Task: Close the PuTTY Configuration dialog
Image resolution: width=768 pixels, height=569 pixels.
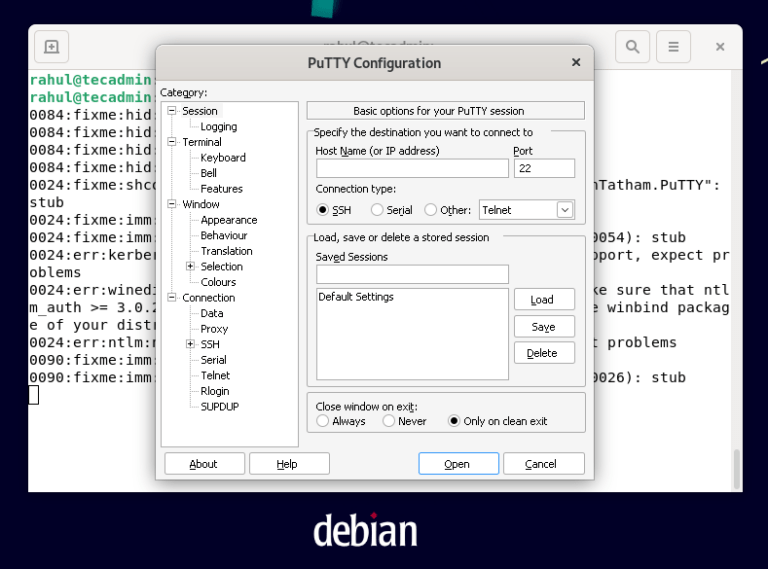Action: coord(576,62)
